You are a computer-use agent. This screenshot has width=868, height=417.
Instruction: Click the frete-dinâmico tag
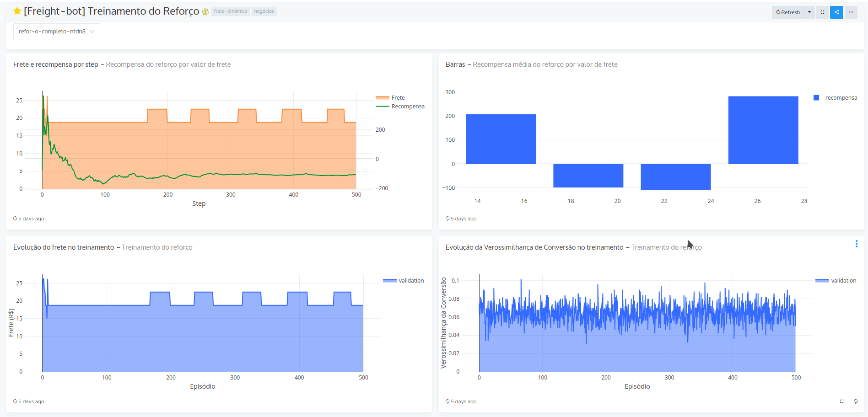coord(231,11)
